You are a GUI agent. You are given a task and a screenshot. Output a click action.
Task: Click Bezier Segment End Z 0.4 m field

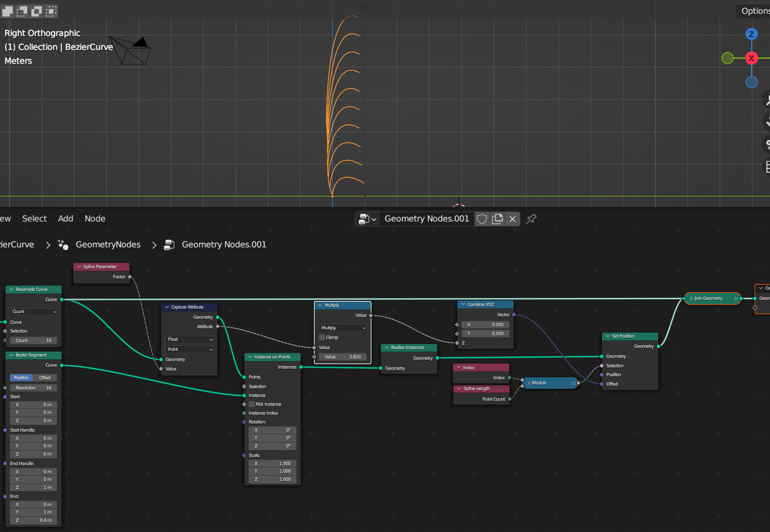33,521
